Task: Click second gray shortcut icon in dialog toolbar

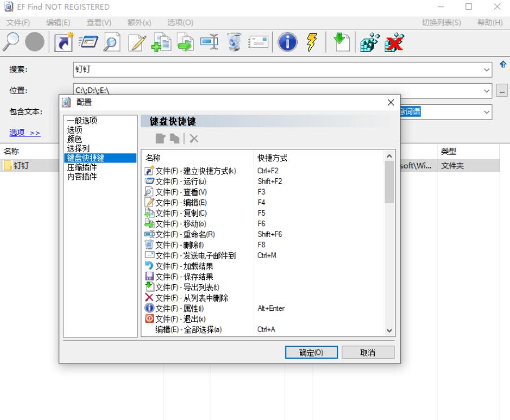Action: tap(175, 139)
